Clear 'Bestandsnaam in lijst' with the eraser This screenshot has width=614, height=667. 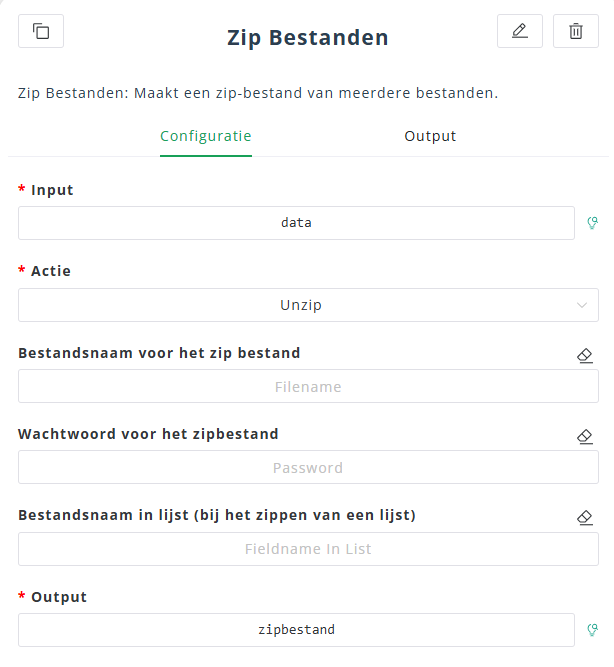586,517
